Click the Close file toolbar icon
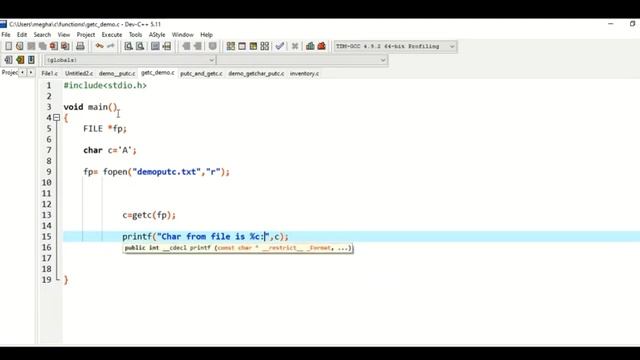 pos(53,46)
